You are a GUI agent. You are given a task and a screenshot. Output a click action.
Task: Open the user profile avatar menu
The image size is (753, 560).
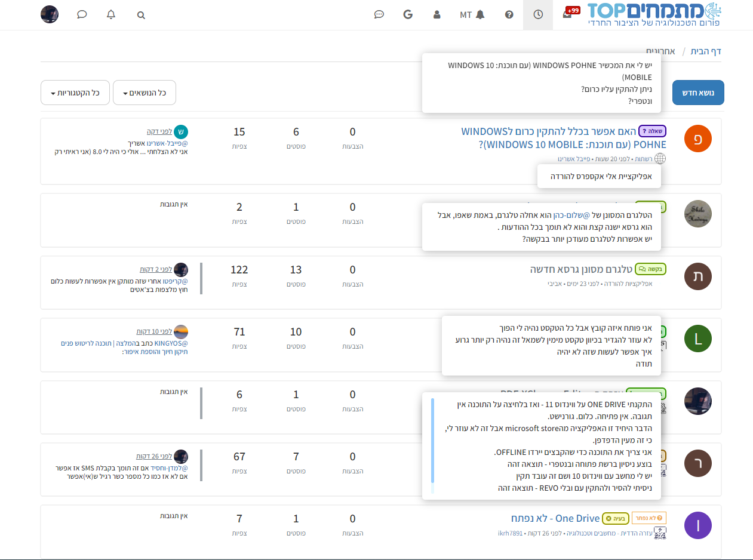pyautogui.click(x=50, y=14)
